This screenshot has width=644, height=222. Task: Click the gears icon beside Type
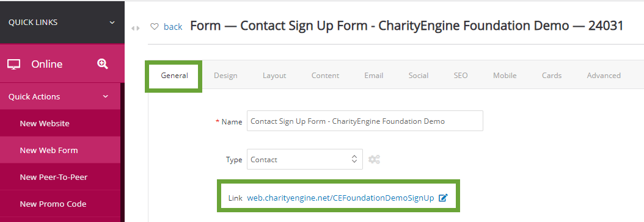[374, 159]
